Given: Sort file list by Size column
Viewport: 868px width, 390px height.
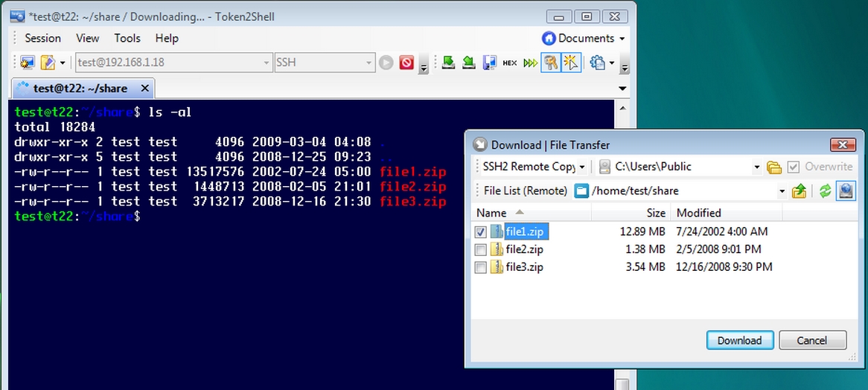Looking at the screenshot, I should 631,212.
